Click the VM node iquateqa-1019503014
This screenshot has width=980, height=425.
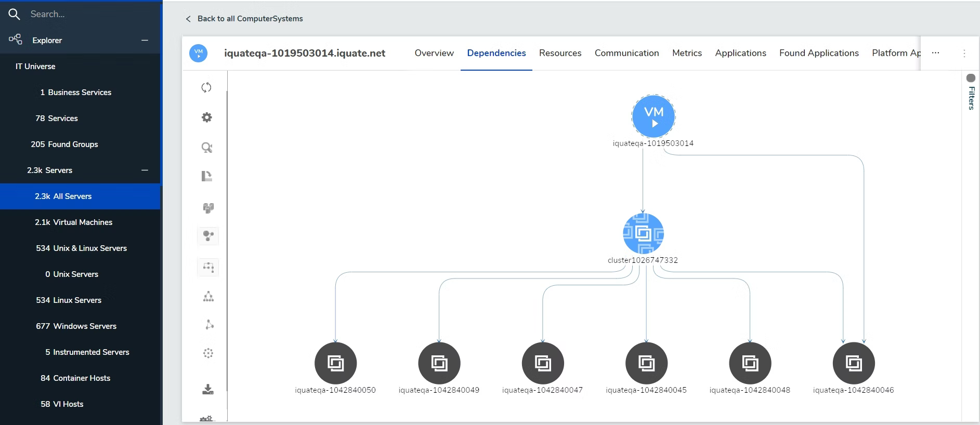(654, 116)
